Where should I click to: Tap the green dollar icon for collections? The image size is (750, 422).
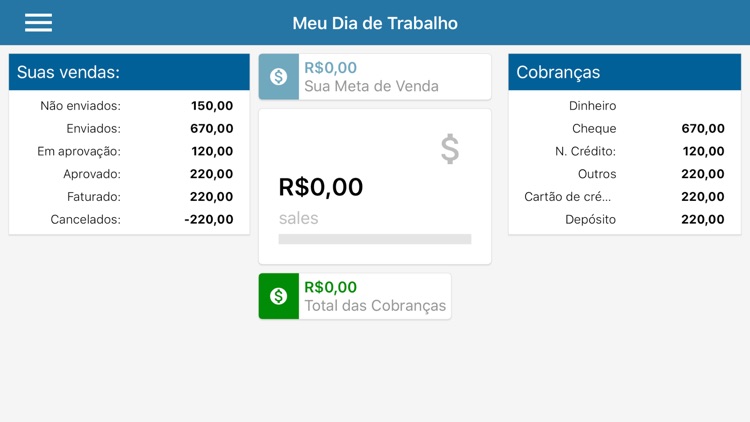click(279, 296)
